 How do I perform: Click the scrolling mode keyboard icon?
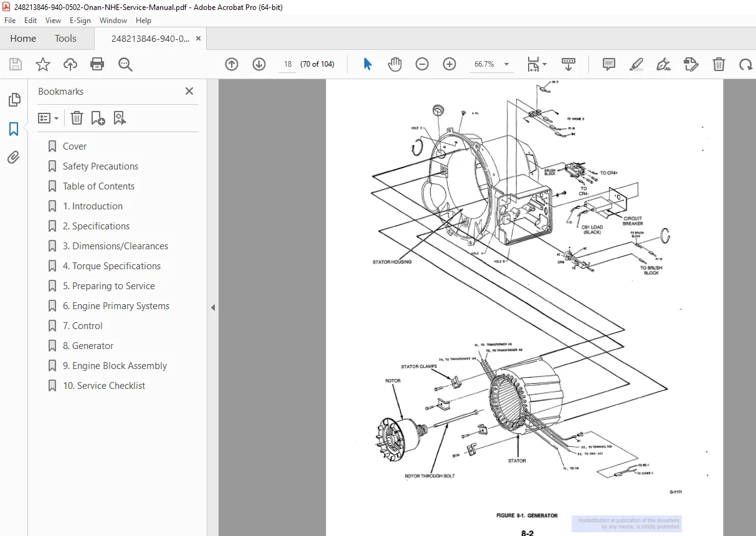point(569,64)
